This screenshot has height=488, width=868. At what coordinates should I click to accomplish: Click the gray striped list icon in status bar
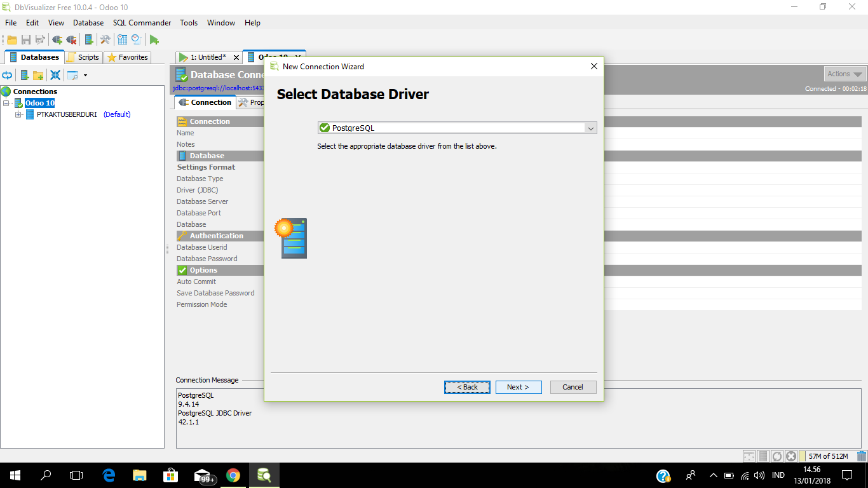(764, 456)
